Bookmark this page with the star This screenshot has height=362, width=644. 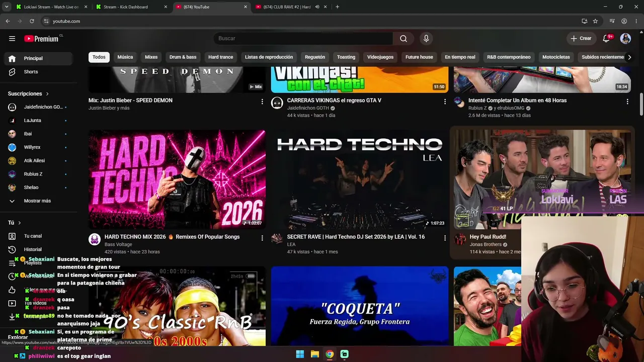[595, 21]
